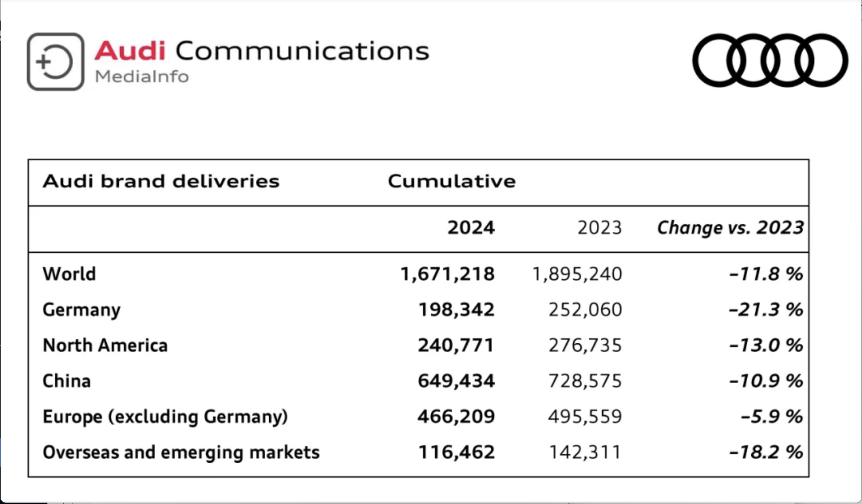
Task: Select the 2024 column header
Action: tap(471, 228)
